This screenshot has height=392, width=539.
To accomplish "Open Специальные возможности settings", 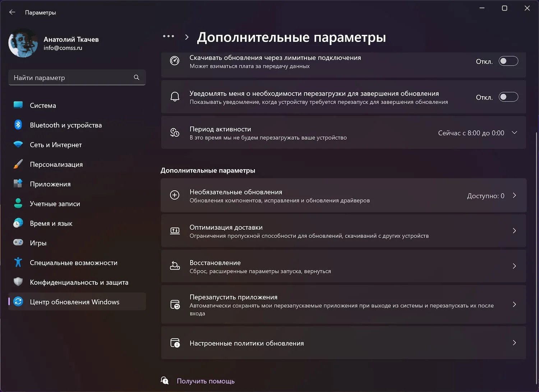I will point(73,262).
